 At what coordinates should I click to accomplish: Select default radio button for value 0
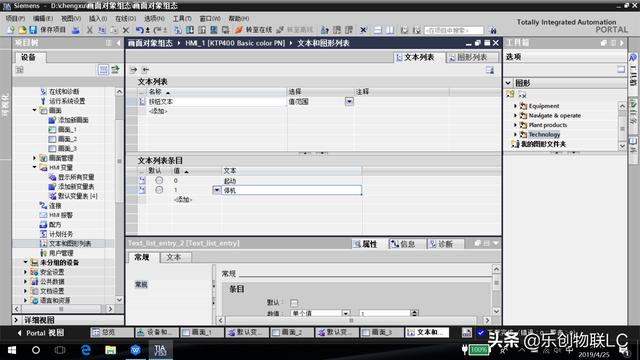tap(159, 180)
